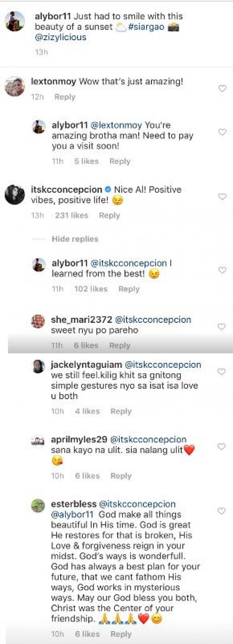The image size is (233, 644).
Task: Reply to lextonmoy's comment
Action: (65, 97)
